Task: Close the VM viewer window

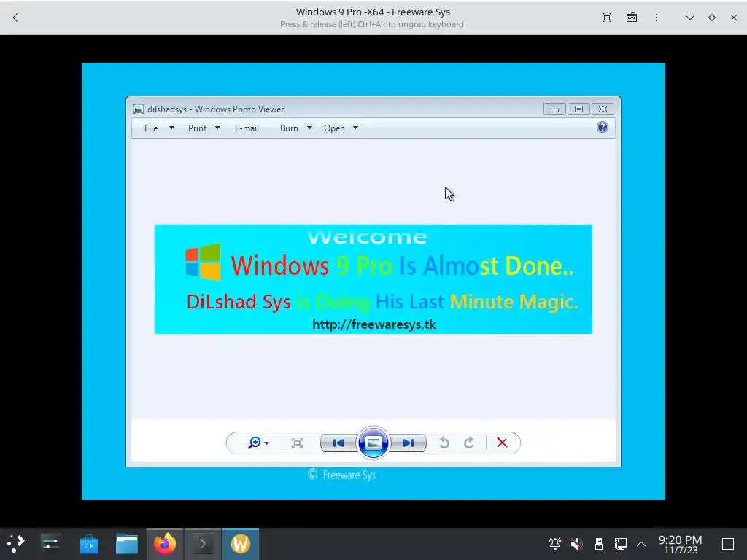Action: pyautogui.click(x=734, y=17)
